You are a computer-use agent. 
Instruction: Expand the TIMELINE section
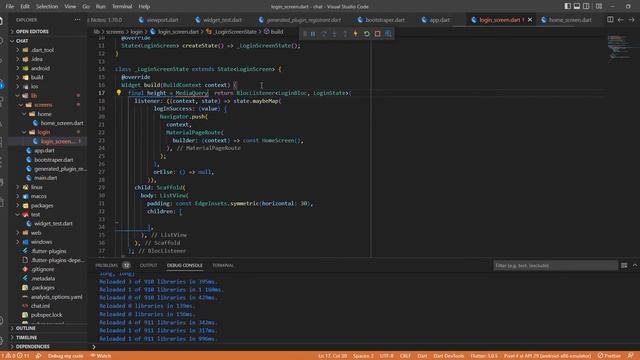pos(48,338)
